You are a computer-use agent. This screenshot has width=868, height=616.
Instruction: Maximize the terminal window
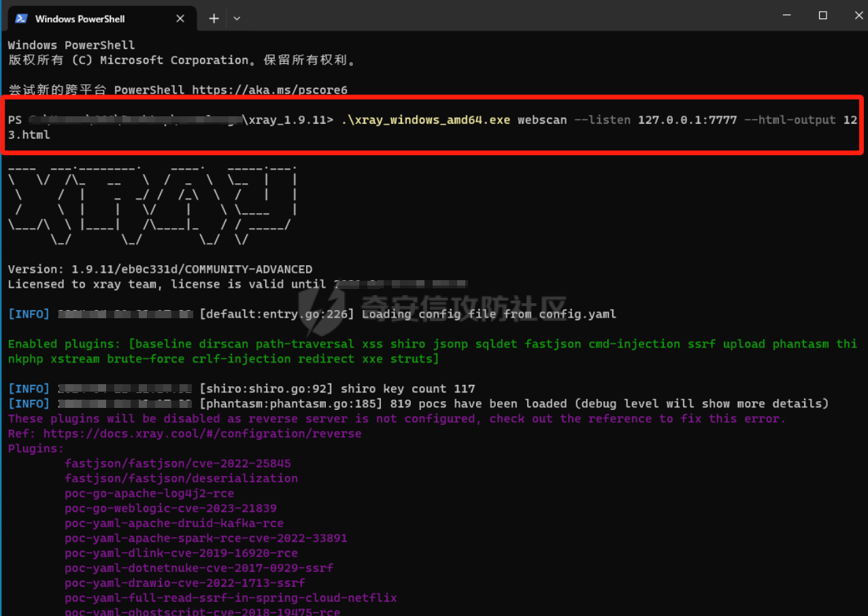[x=822, y=15]
